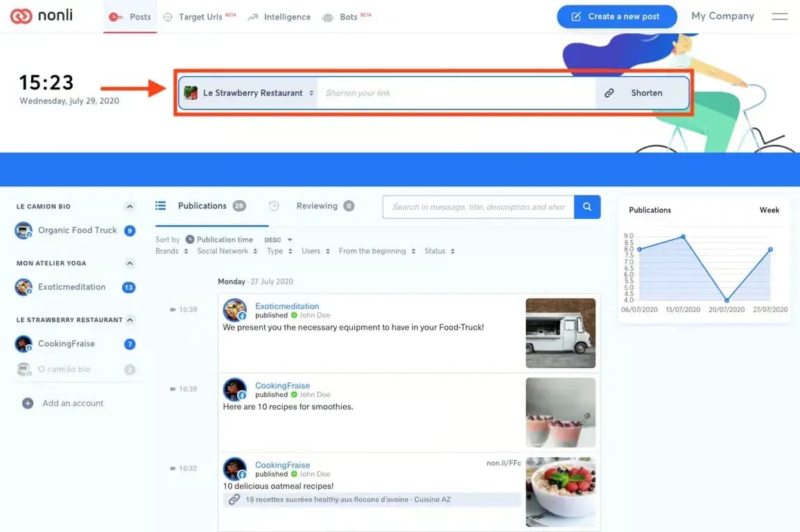The width and height of the screenshot is (800, 532).
Task: Collapse the LE CAMION BIO group
Action: (130, 206)
